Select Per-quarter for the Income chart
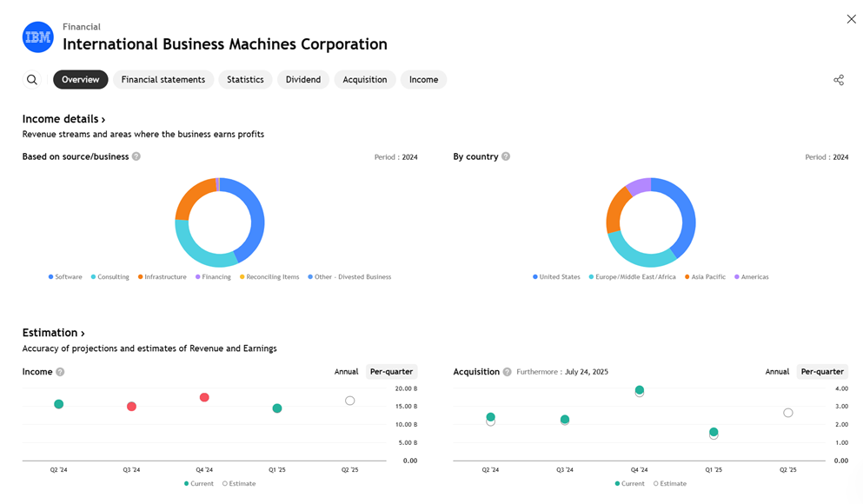The image size is (863, 504). click(391, 372)
